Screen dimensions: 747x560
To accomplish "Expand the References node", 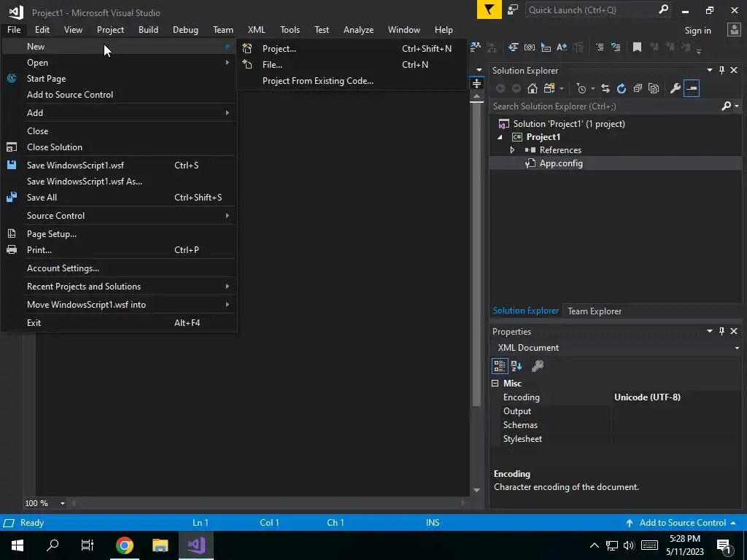I will tap(512, 150).
